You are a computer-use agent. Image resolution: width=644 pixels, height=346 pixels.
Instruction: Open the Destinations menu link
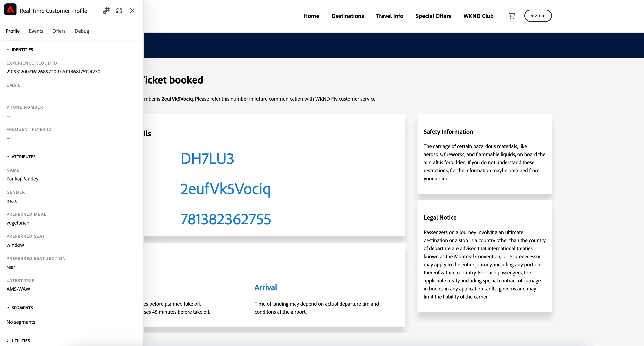[x=348, y=16]
